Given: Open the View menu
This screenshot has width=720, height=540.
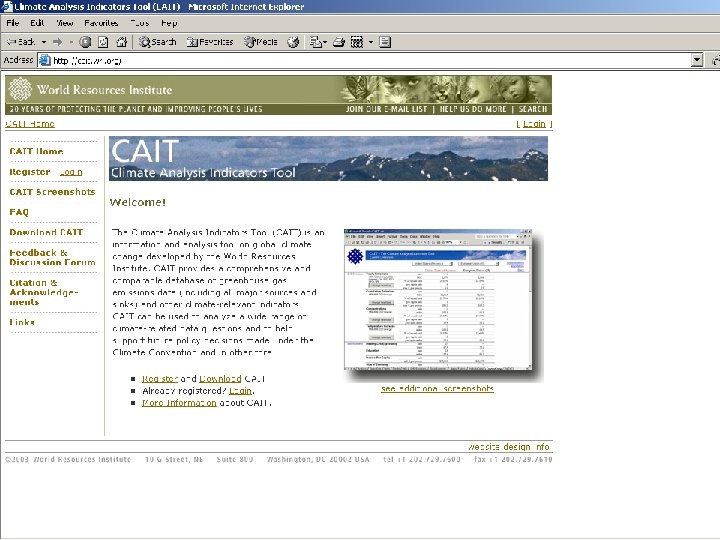Looking at the screenshot, I should 65,23.
